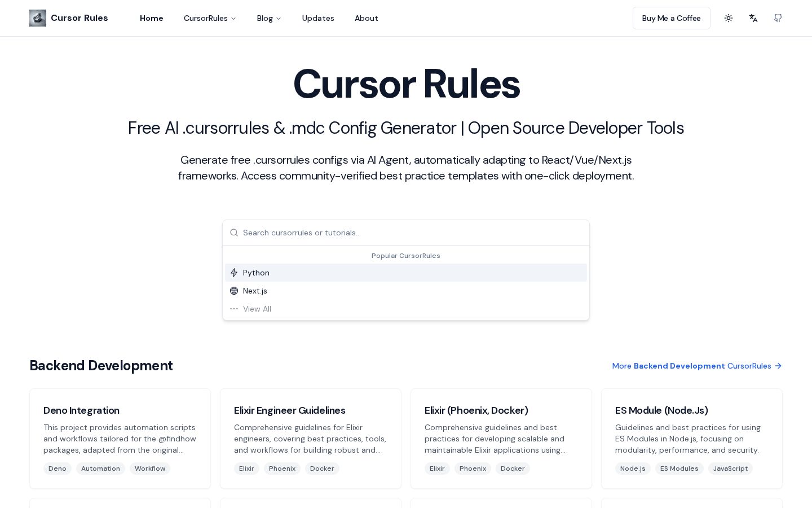This screenshot has width=812, height=508.
Task: Click the Automation tag
Action: tap(100, 468)
